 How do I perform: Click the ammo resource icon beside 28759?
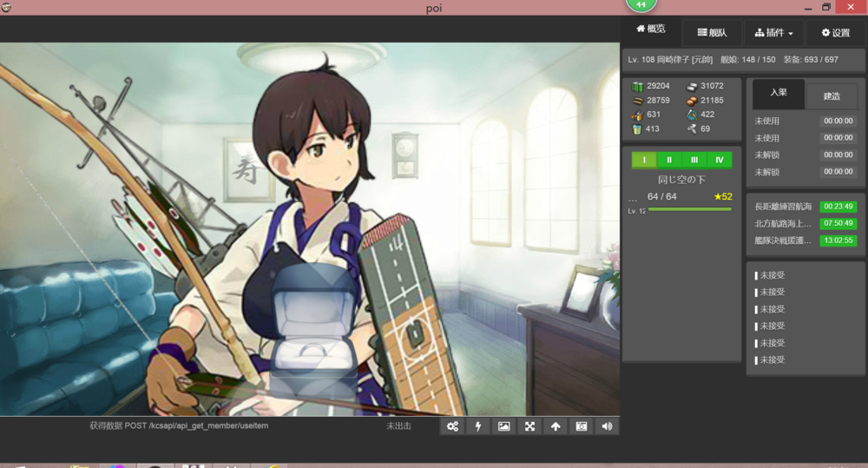(637, 101)
